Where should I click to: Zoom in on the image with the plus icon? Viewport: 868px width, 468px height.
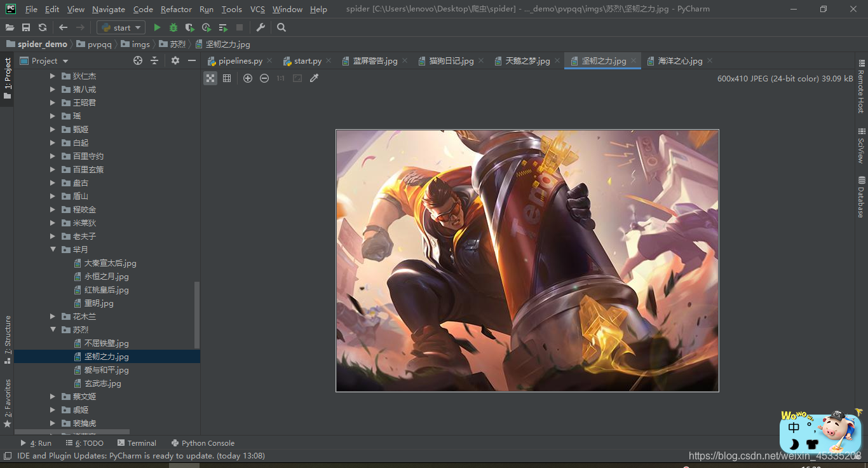tap(248, 78)
